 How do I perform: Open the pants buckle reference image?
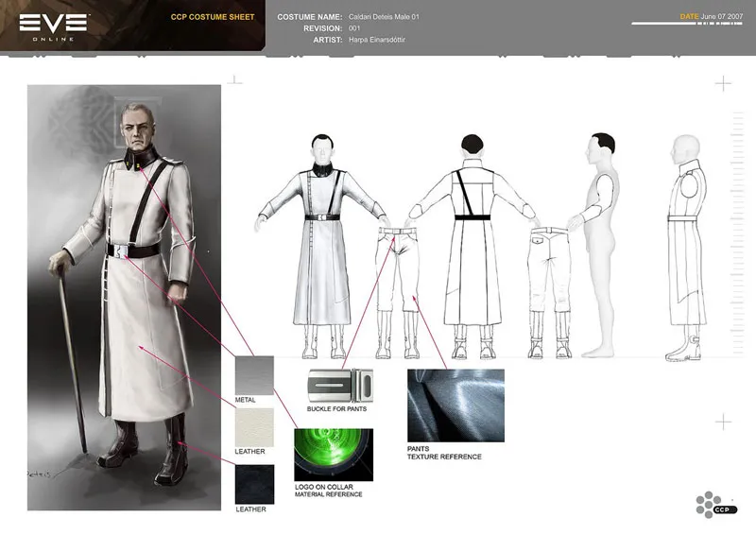(x=340, y=386)
